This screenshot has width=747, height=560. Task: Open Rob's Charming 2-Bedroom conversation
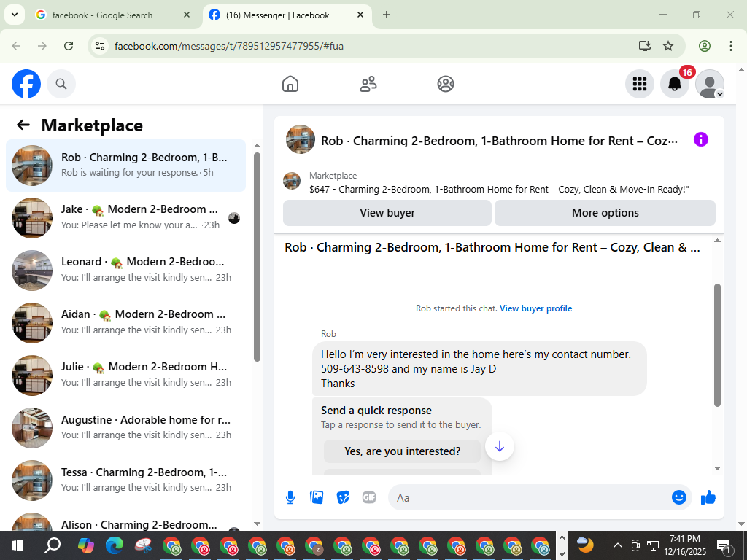pos(125,166)
